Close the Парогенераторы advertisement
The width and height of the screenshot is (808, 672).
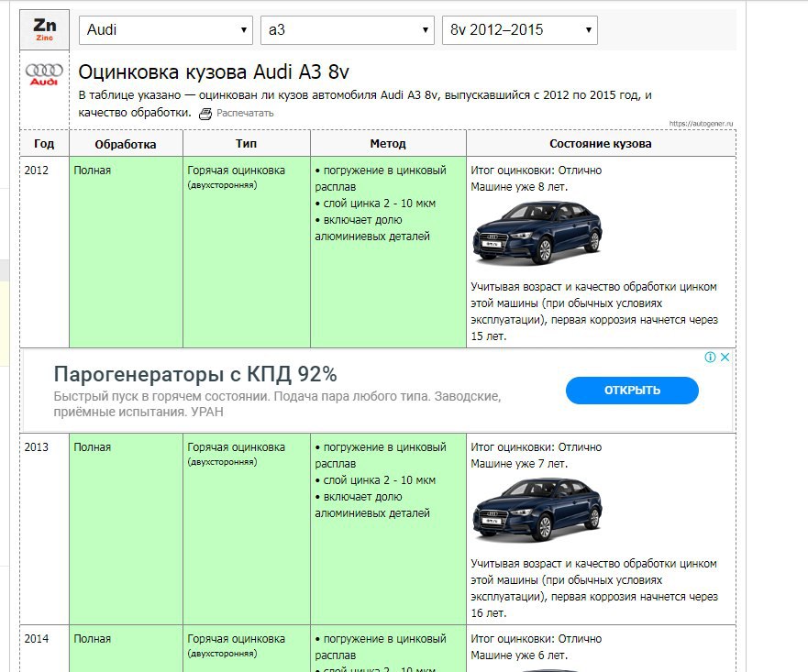point(725,357)
